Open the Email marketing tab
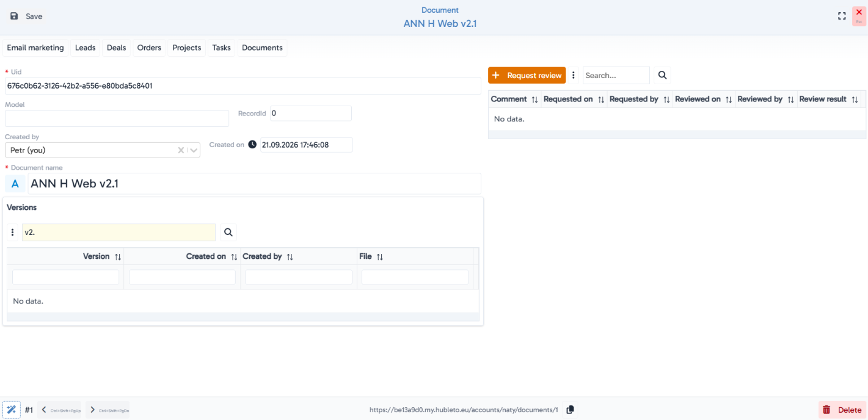The height and width of the screenshot is (420, 868). [35, 48]
